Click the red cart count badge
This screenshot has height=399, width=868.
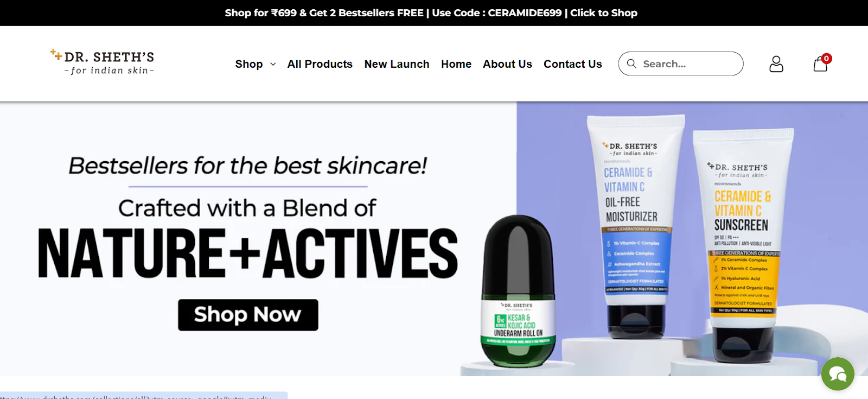click(x=826, y=58)
